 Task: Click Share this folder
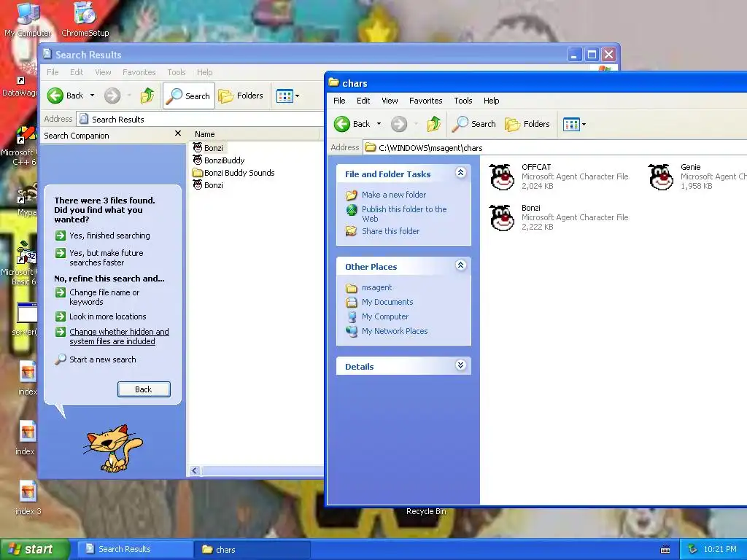pos(383,231)
